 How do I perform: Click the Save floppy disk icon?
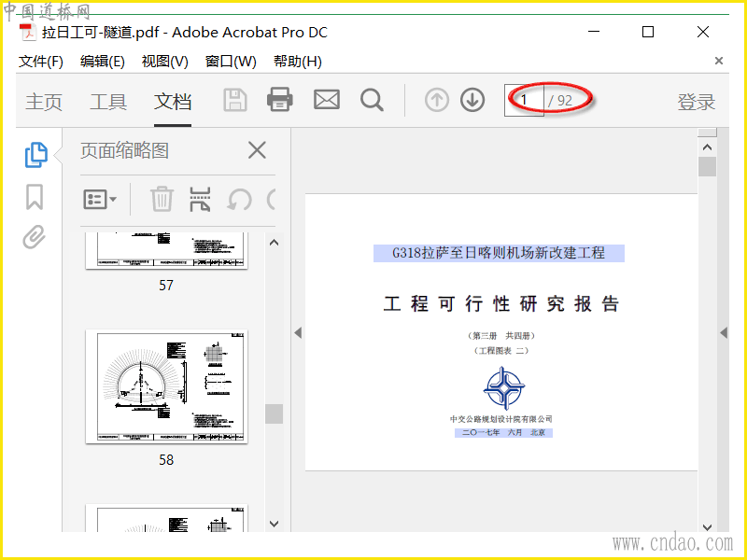click(235, 100)
